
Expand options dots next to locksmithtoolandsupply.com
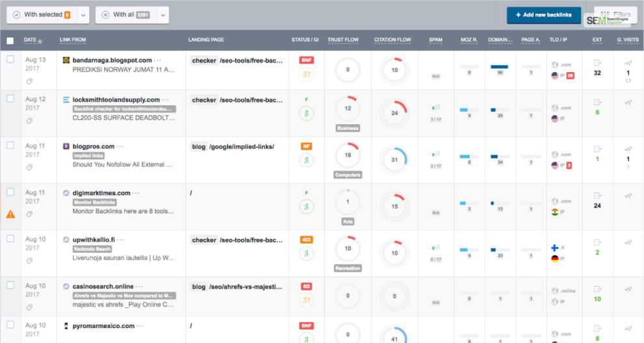click(165, 99)
